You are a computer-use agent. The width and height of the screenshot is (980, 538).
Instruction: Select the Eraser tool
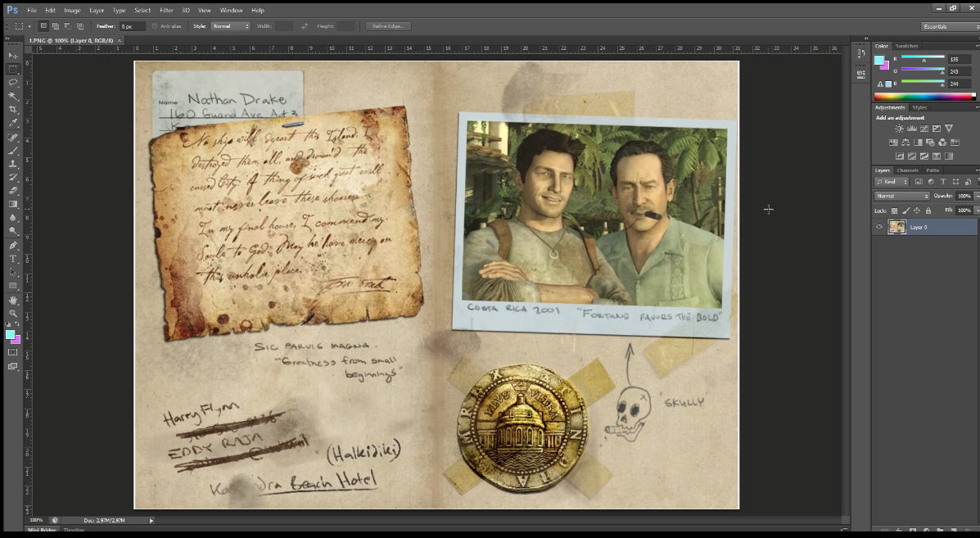(x=12, y=191)
